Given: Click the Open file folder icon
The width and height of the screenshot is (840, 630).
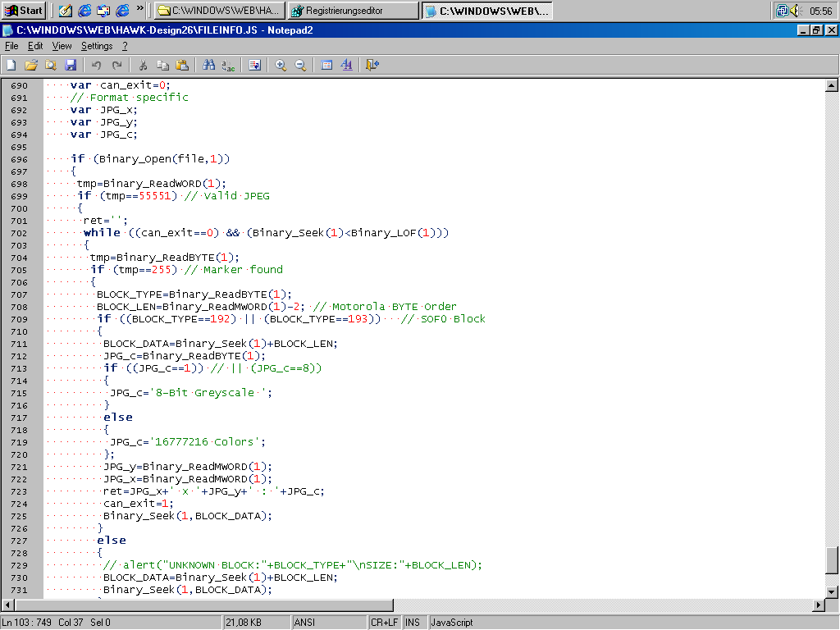Looking at the screenshot, I should (30, 66).
